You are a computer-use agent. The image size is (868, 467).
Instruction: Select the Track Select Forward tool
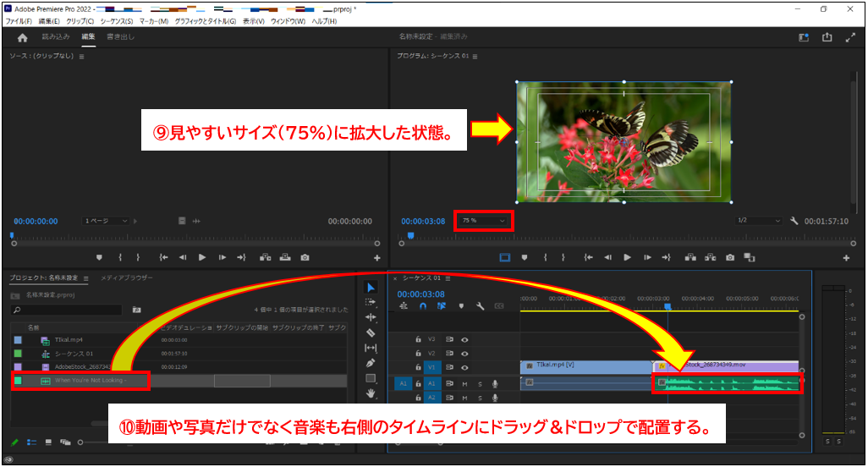[371, 302]
